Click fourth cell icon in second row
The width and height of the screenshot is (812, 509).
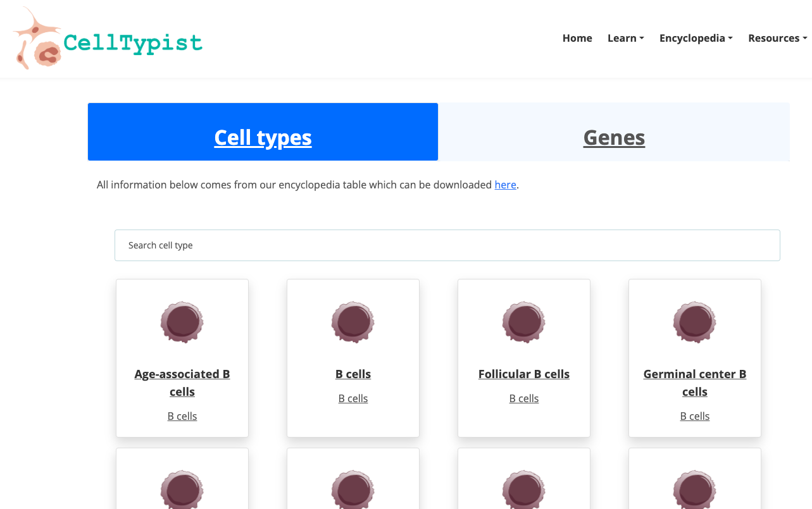(x=695, y=490)
